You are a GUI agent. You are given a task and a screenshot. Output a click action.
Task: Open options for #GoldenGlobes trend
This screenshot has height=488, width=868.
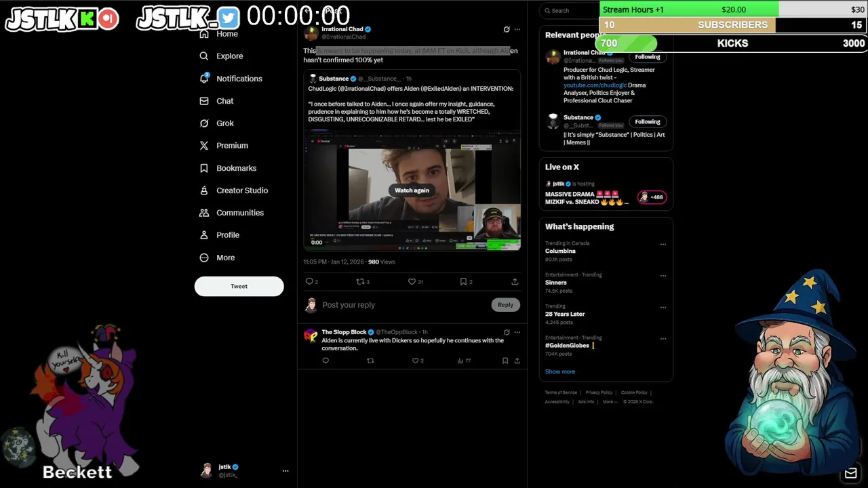coord(663,339)
